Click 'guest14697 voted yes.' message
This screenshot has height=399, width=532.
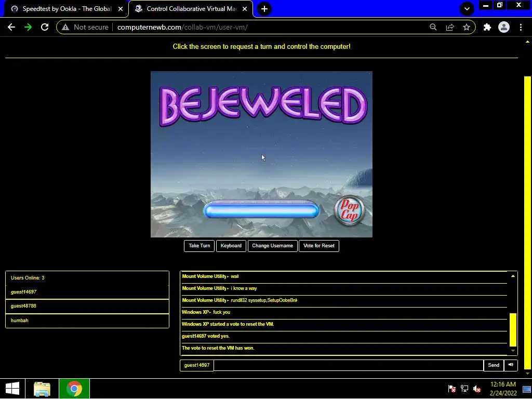click(x=206, y=336)
